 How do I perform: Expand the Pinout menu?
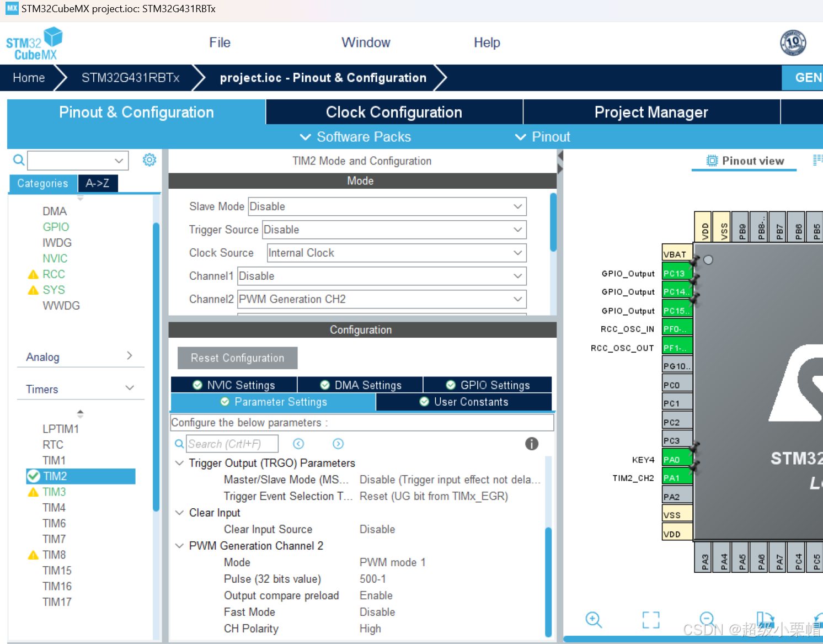pos(543,137)
